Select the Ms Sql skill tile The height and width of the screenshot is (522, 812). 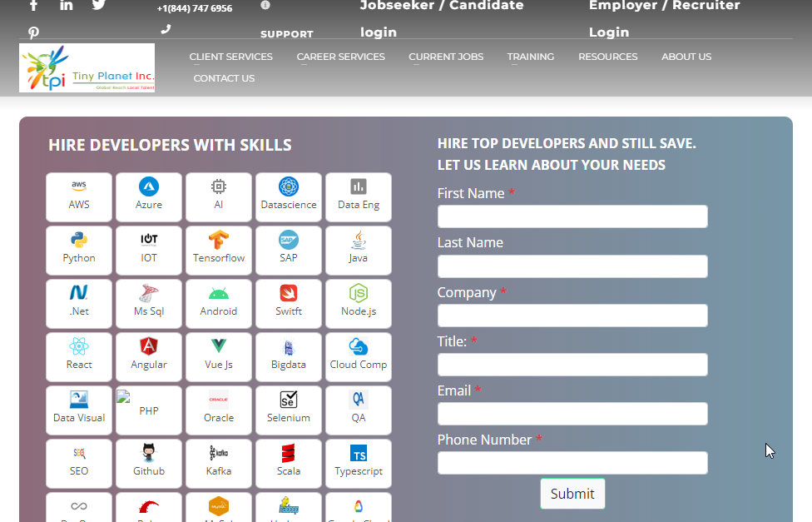pyautogui.click(x=149, y=304)
